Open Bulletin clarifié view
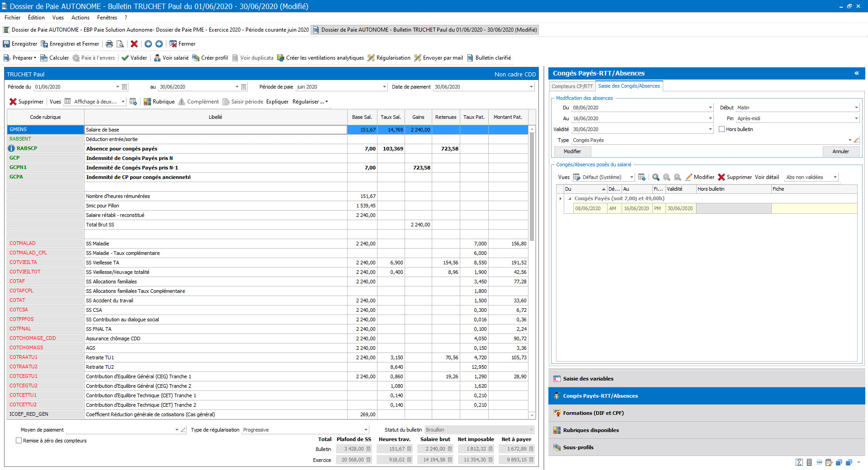 470,58
